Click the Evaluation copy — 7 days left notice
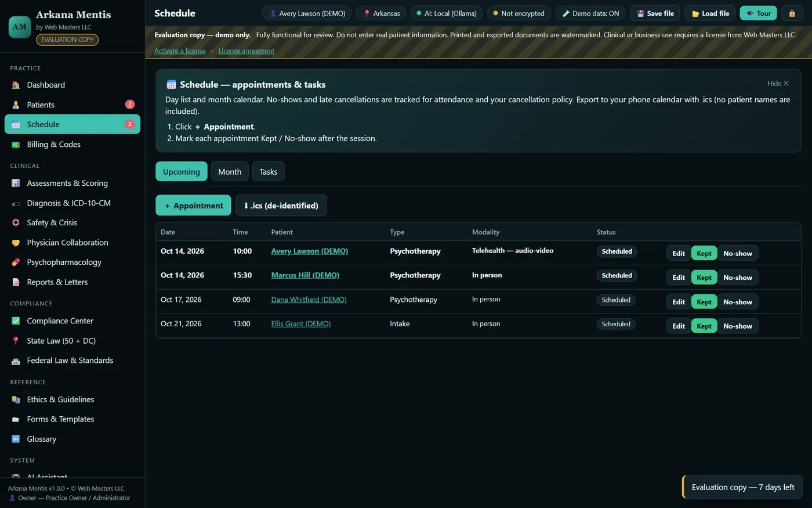The image size is (812, 508). pyautogui.click(x=742, y=487)
